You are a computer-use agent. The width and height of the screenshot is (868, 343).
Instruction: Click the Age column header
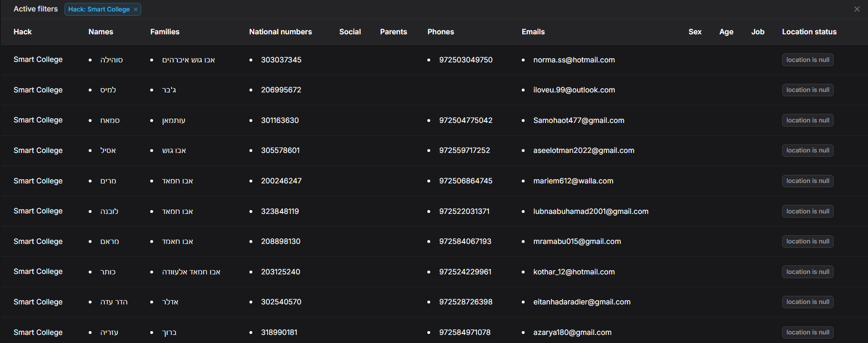coord(726,32)
